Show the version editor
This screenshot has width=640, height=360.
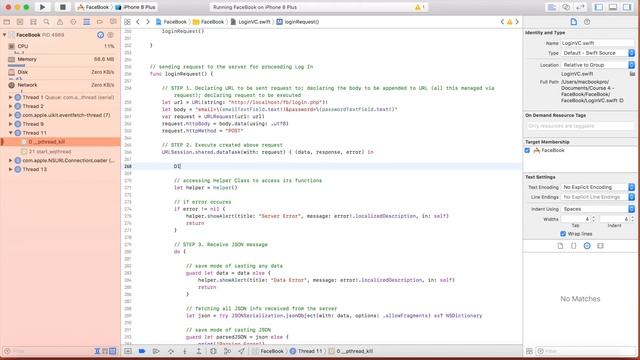pyautogui.click(x=580, y=7)
